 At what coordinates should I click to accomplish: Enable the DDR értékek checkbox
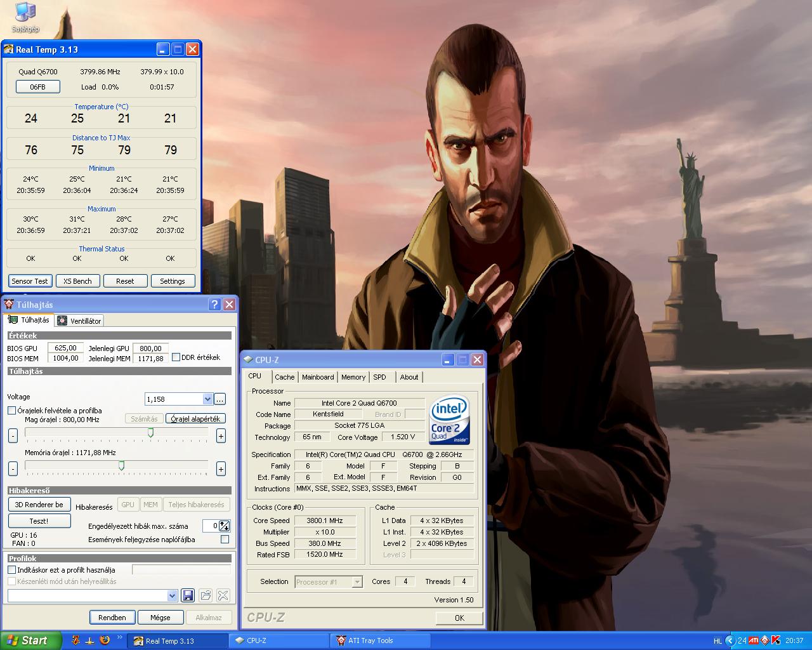coord(176,357)
